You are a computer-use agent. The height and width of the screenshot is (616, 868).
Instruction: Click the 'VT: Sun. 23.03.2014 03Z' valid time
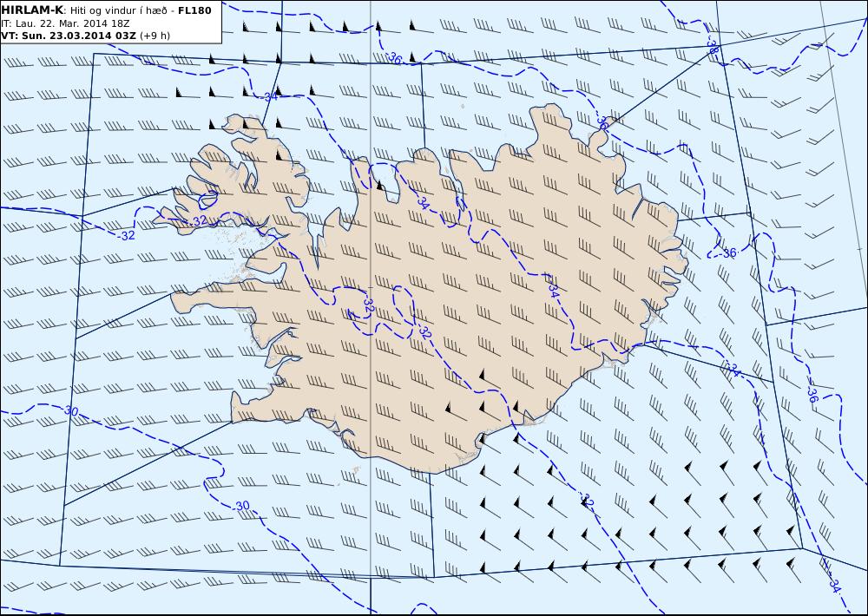(x=68, y=36)
